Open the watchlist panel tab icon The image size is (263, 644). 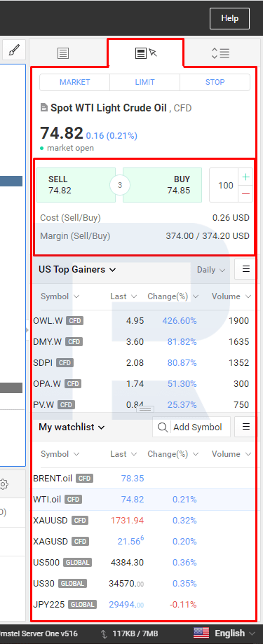tap(63, 53)
